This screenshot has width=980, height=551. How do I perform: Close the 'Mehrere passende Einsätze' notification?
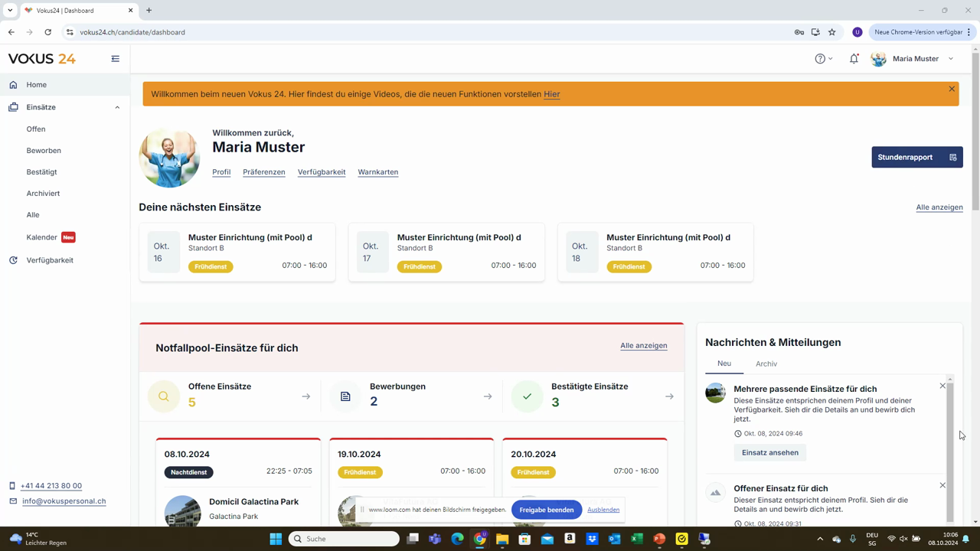click(942, 386)
